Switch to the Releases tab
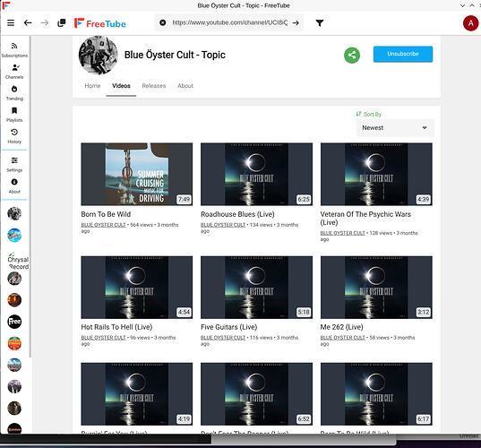The width and height of the screenshot is (481, 448). (154, 86)
